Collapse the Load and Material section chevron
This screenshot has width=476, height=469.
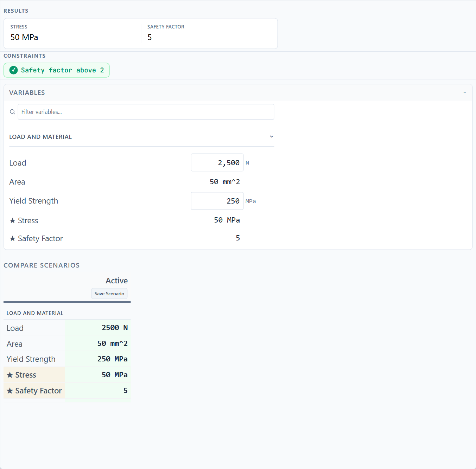[x=271, y=136]
